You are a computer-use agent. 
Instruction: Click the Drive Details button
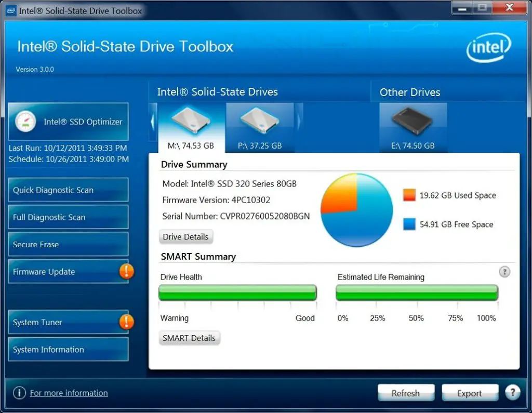point(186,237)
